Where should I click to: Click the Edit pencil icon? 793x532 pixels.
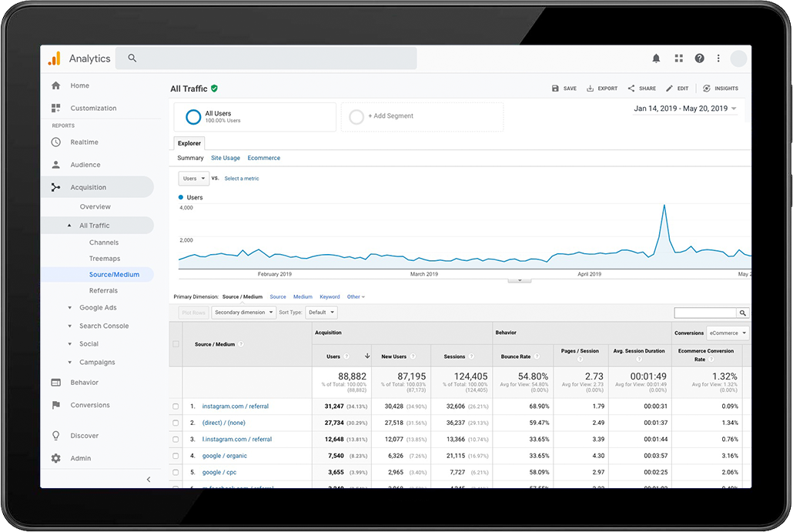coord(669,88)
